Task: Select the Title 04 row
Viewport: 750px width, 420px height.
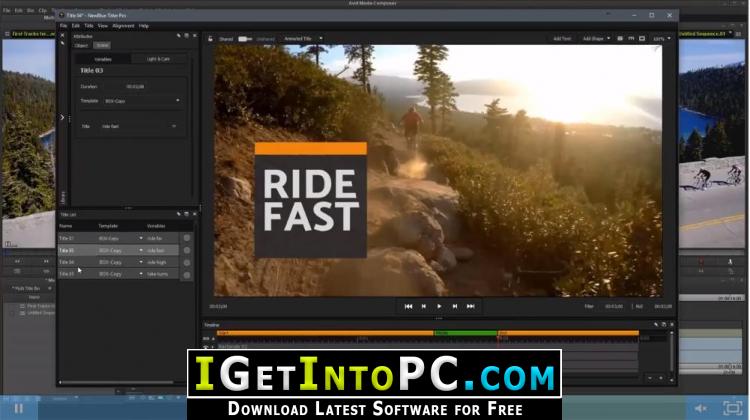Action: point(118,262)
